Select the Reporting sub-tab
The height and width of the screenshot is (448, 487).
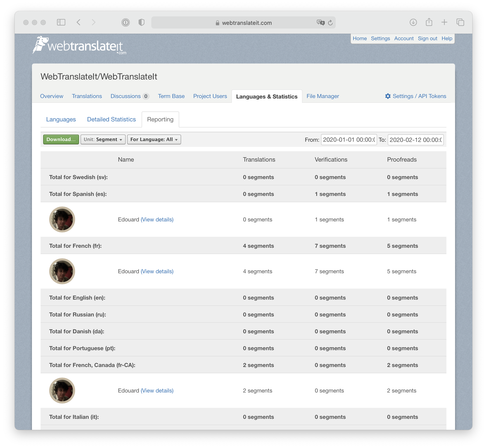tap(160, 119)
